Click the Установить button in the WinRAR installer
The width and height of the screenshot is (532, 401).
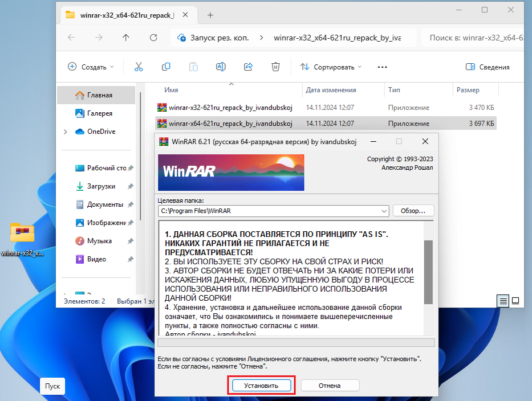(x=261, y=386)
